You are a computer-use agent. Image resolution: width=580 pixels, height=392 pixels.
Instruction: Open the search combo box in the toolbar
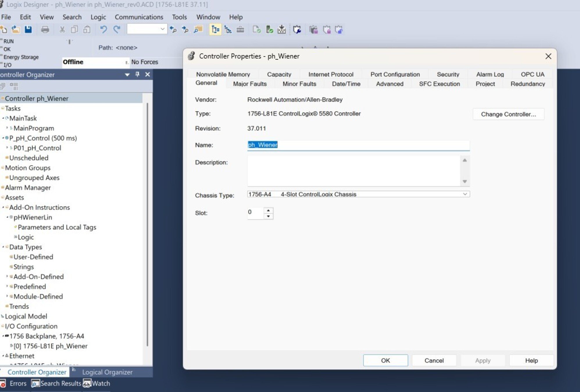pyautogui.click(x=147, y=29)
